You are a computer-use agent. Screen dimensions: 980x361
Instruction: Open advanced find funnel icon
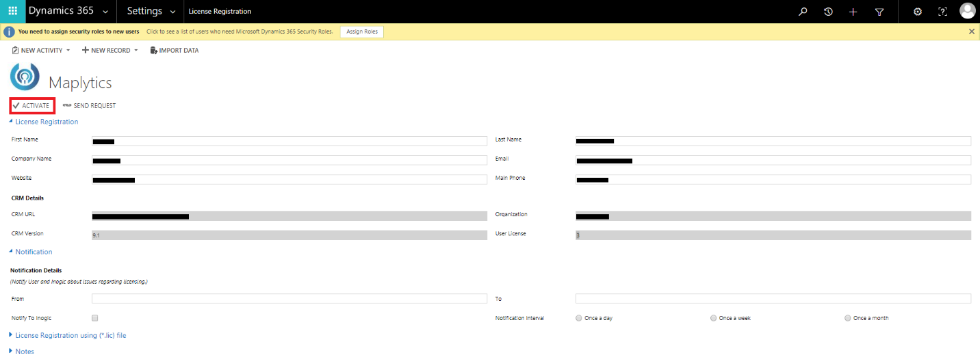pyautogui.click(x=879, y=11)
